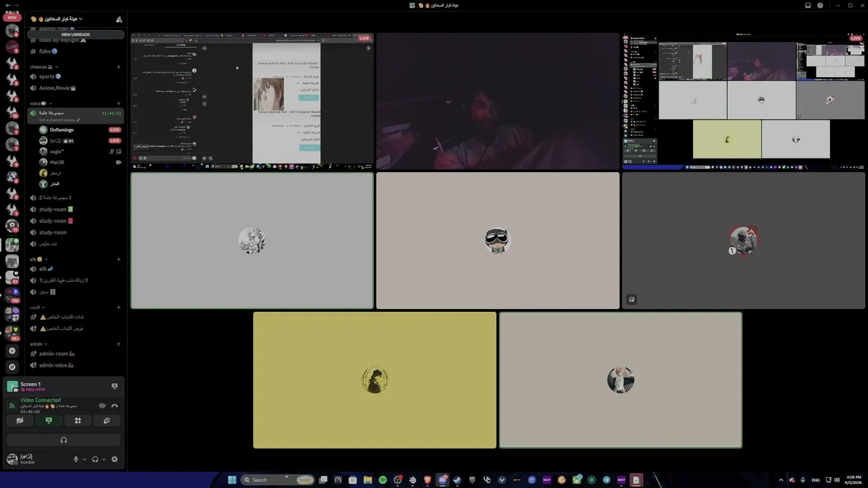Open Discover servers compass icon
Viewport: 868px width, 488px height.
click(x=12, y=367)
